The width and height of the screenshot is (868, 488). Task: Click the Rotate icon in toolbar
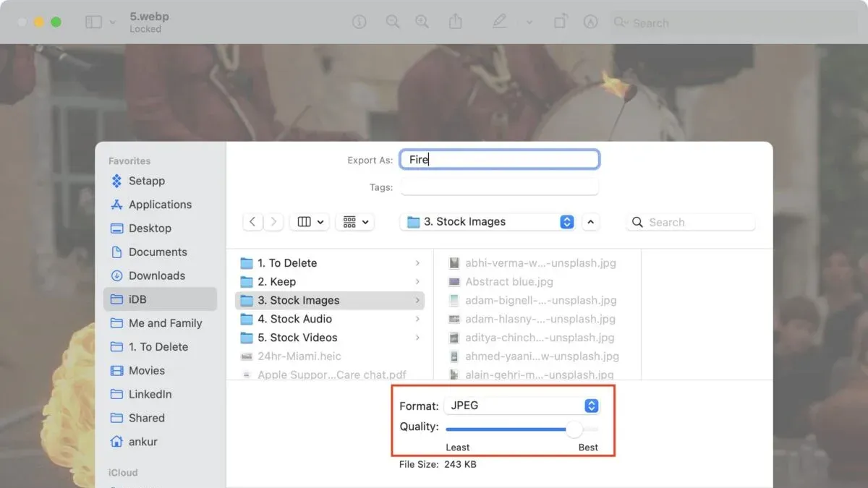[560, 22]
